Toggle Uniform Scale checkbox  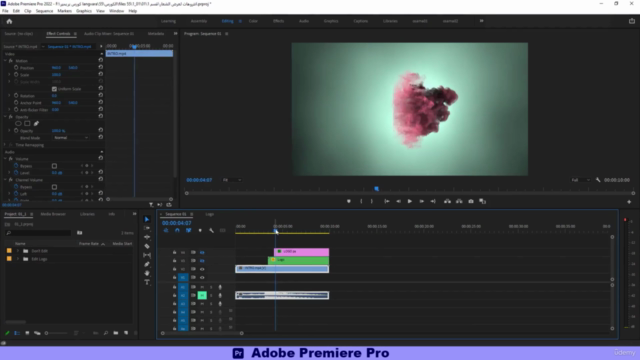pyautogui.click(x=54, y=89)
